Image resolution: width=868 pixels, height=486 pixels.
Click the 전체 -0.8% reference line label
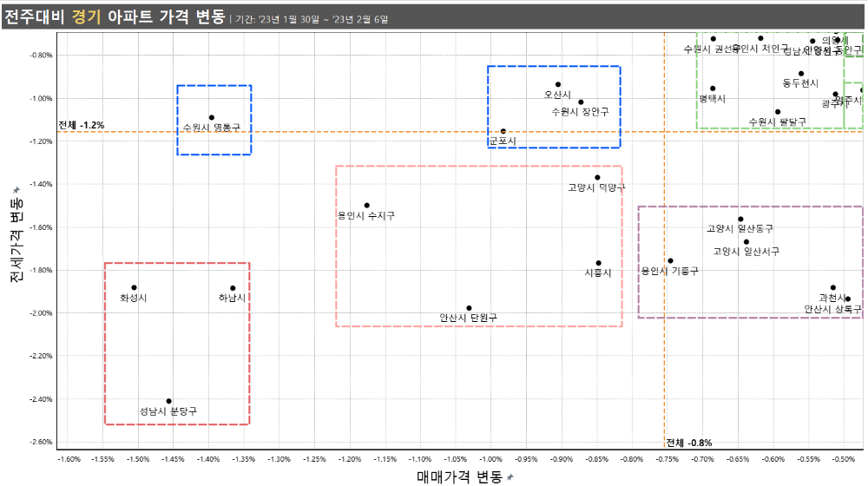(689, 443)
